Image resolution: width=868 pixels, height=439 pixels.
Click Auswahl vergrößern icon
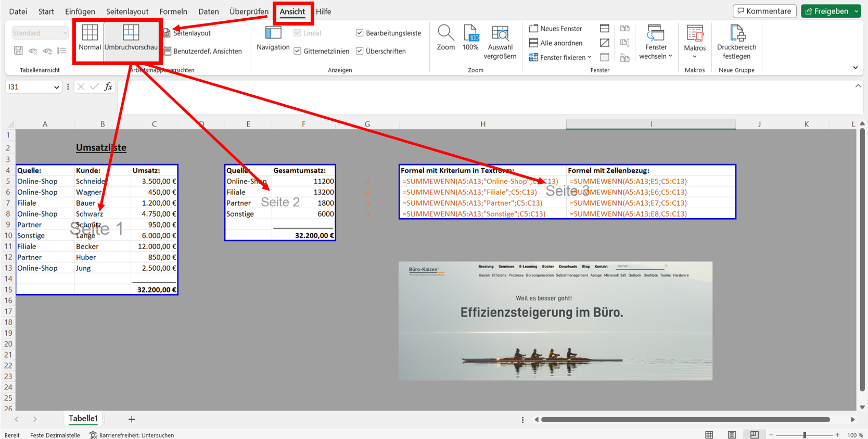tap(500, 42)
